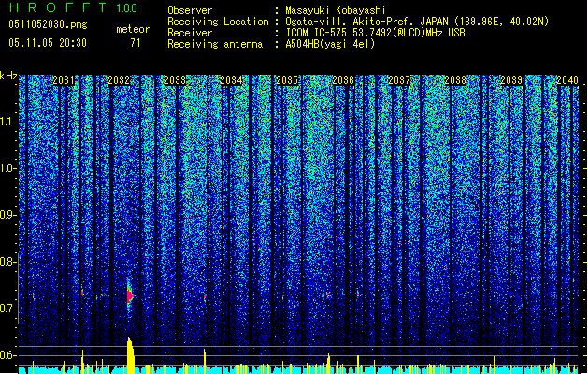Click the observer name Masayuki Kobayashi

[336, 10]
